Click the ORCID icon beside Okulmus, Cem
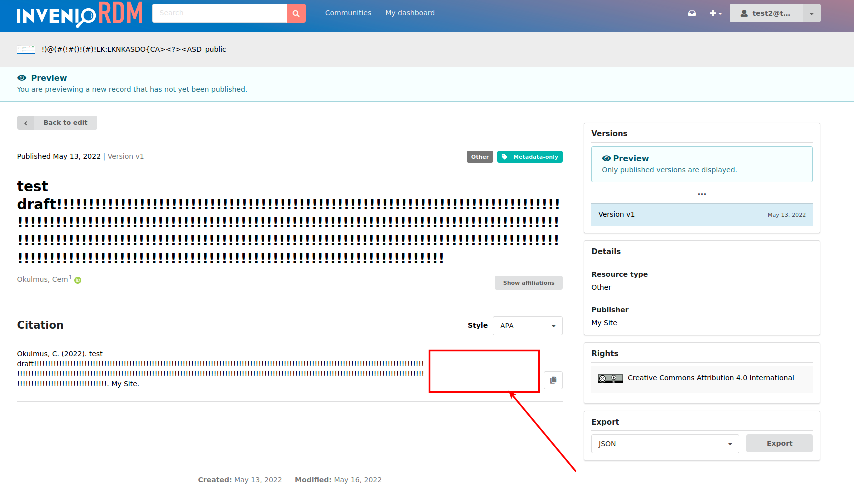Screen dimensions: 854x504 (x=78, y=281)
